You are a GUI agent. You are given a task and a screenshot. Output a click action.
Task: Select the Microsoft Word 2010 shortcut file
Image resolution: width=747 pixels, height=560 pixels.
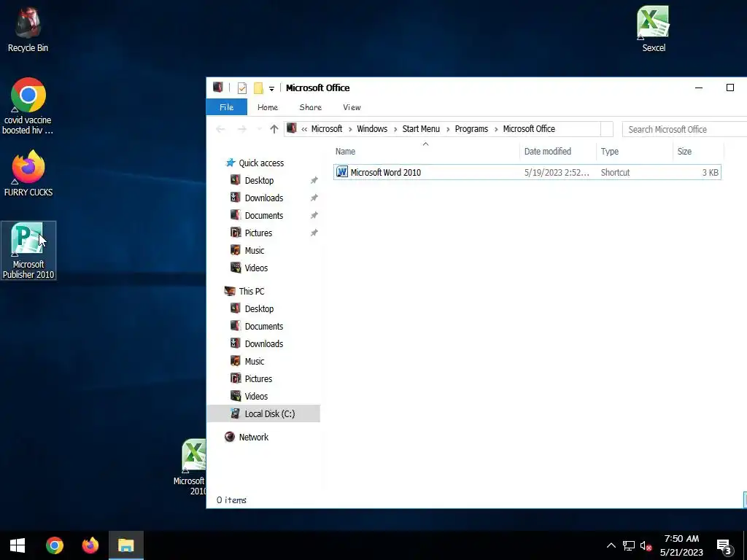[527, 172]
